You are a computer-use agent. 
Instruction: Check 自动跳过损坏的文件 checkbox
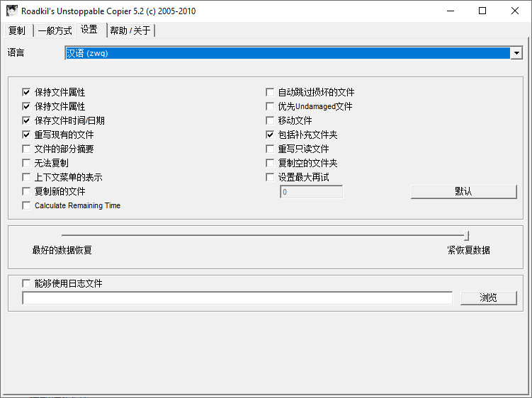click(270, 92)
